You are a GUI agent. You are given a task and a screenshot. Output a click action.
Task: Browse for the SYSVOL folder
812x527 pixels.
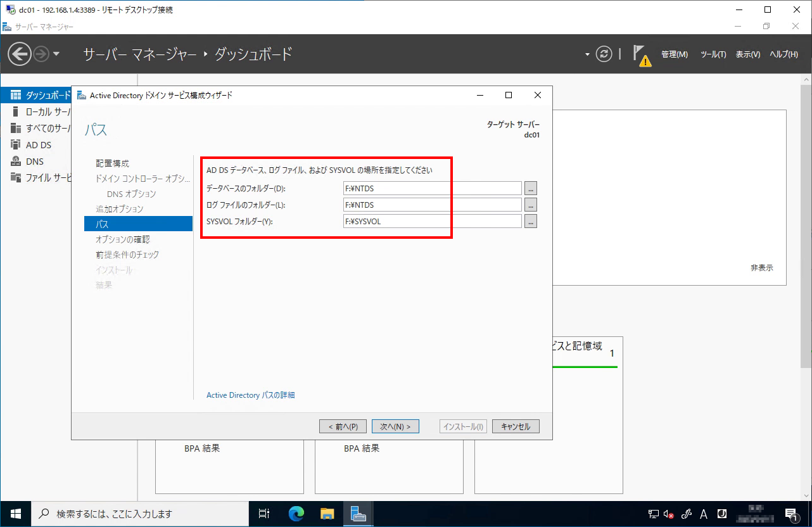pos(531,221)
